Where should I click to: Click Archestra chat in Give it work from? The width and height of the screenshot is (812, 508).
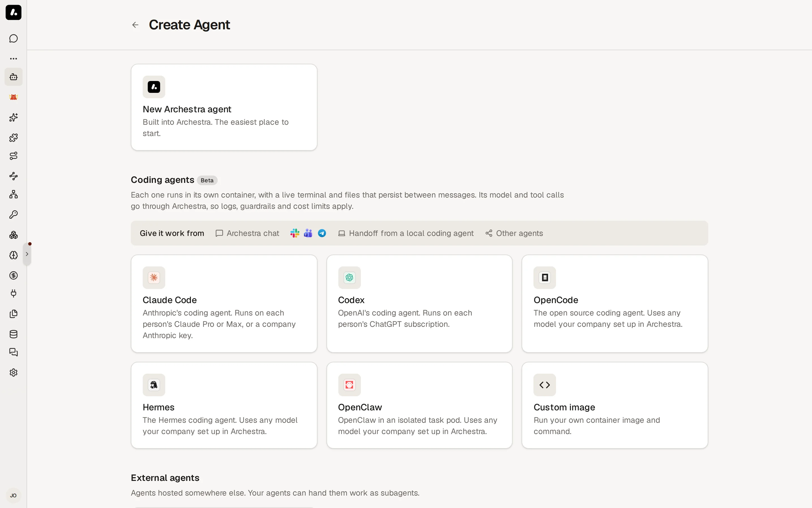tap(247, 233)
